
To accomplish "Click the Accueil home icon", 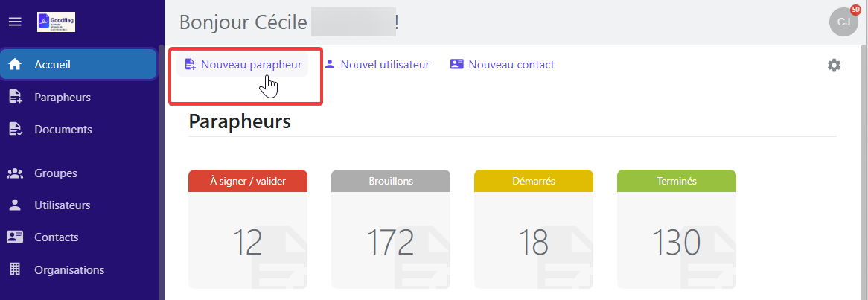I will (x=15, y=65).
